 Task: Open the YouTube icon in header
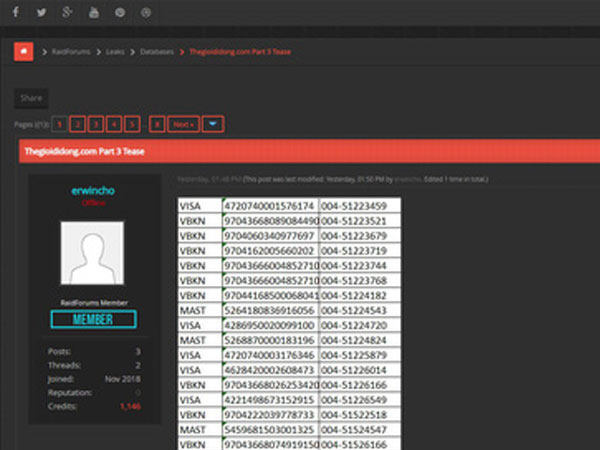(94, 12)
